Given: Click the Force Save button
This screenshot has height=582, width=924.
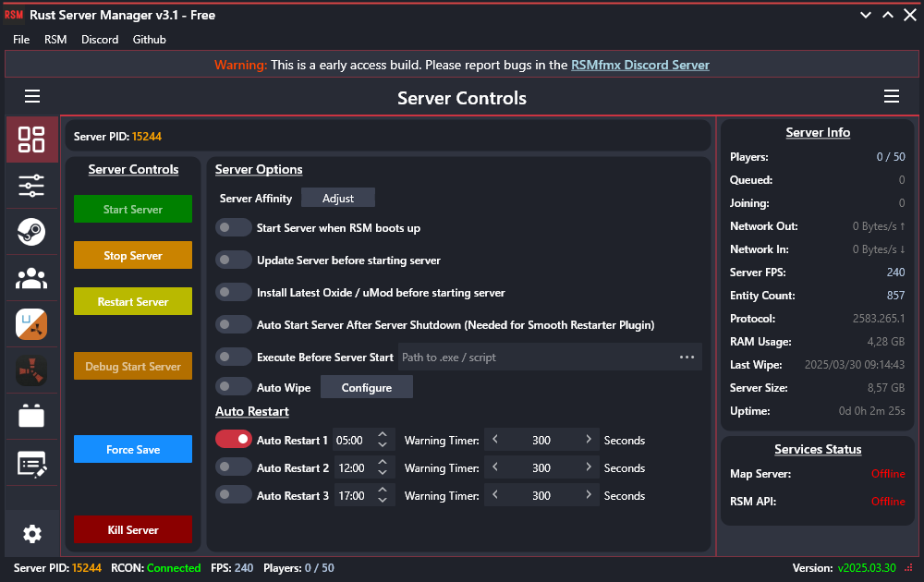Looking at the screenshot, I should point(132,450).
